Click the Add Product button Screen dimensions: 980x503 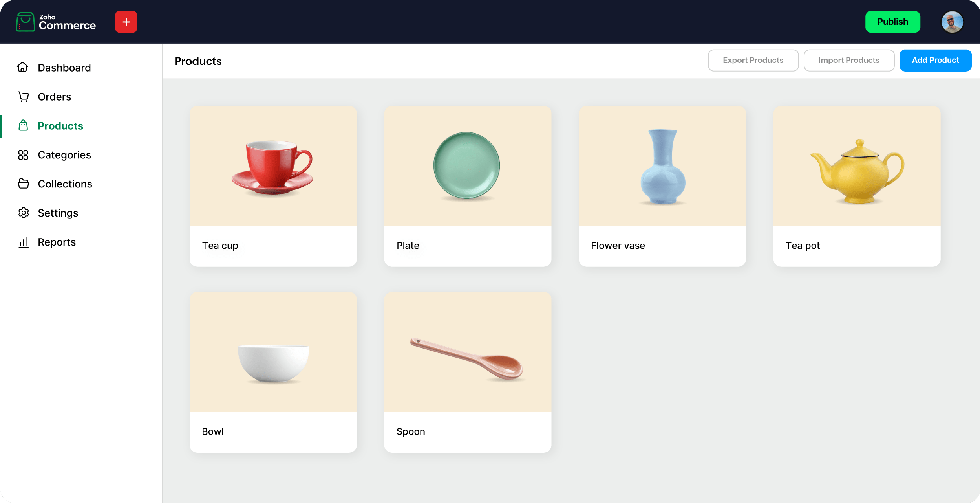pos(936,60)
